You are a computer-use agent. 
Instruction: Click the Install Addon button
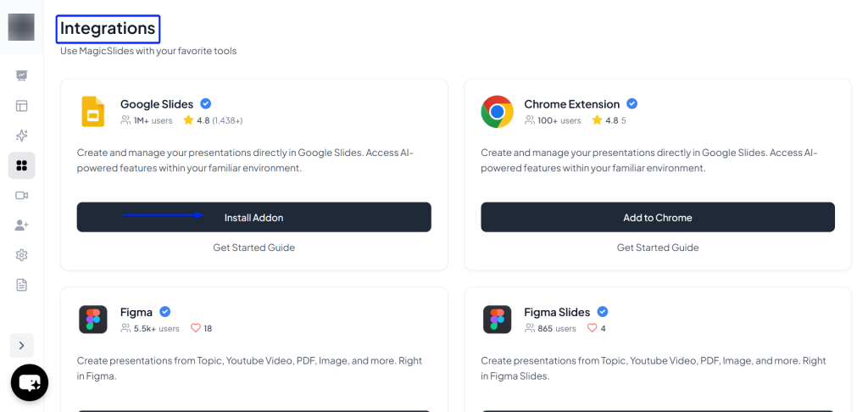point(253,218)
